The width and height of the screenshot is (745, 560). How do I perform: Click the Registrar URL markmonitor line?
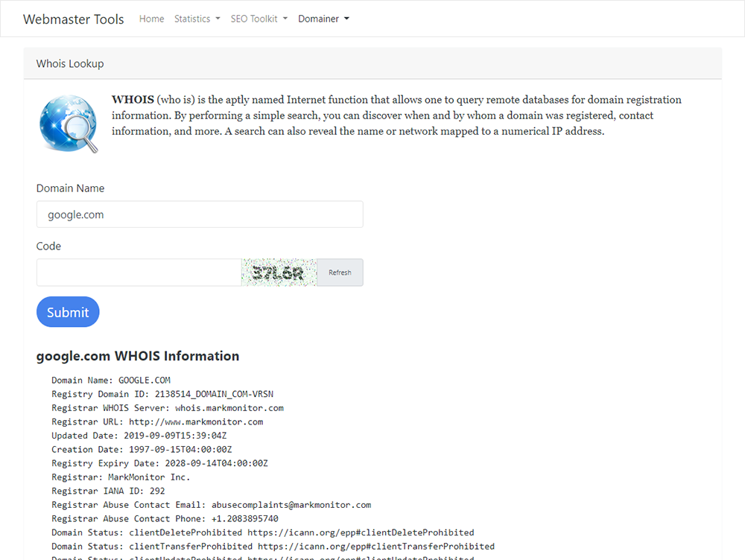[x=157, y=421]
